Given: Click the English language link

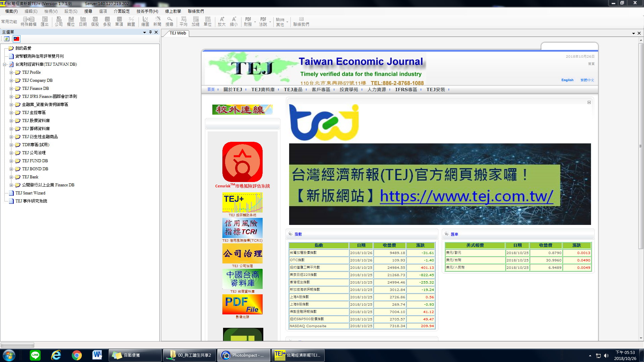Looking at the screenshot, I should (x=568, y=80).
